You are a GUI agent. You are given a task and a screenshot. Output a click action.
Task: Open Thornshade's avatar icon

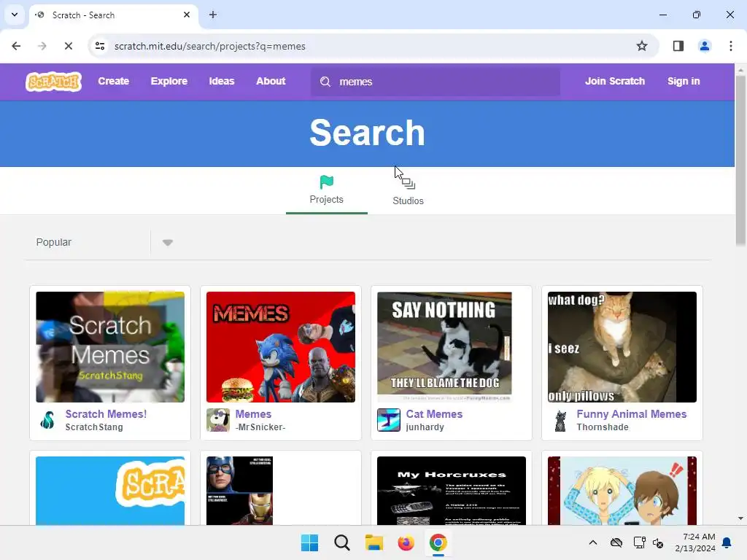(560, 420)
